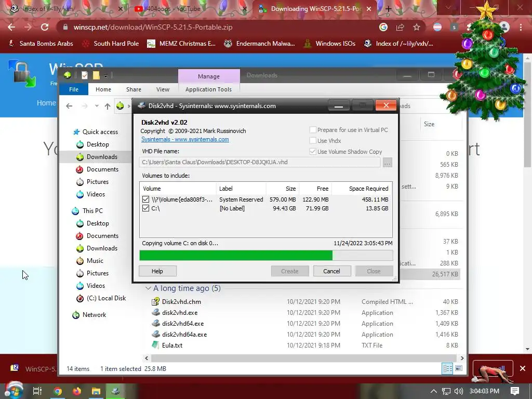The image size is (532, 399).
Task: Bookmark this page with the star icon
Action: tap(417, 27)
